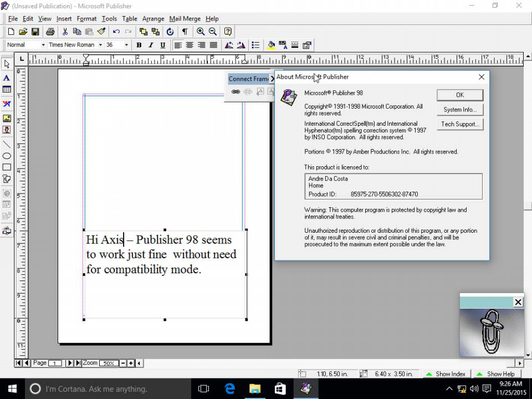Select the Rectangle drawing tool
Viewport: 532px width, 399px height.
(x=7, y=167)
